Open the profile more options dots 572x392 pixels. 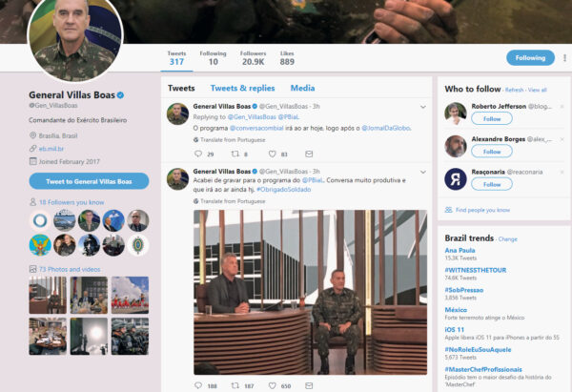click(x=564, y=57)
